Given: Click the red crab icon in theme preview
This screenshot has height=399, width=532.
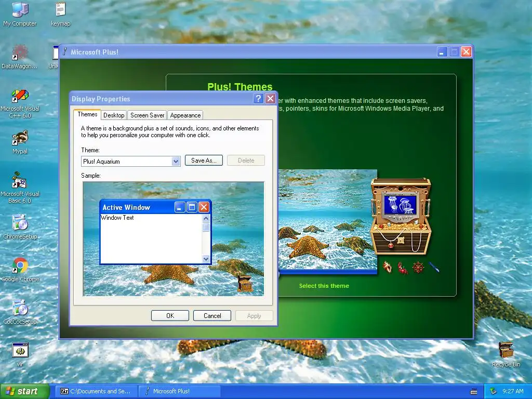Looking at the screenshot, I should click(x=403, y=268).
